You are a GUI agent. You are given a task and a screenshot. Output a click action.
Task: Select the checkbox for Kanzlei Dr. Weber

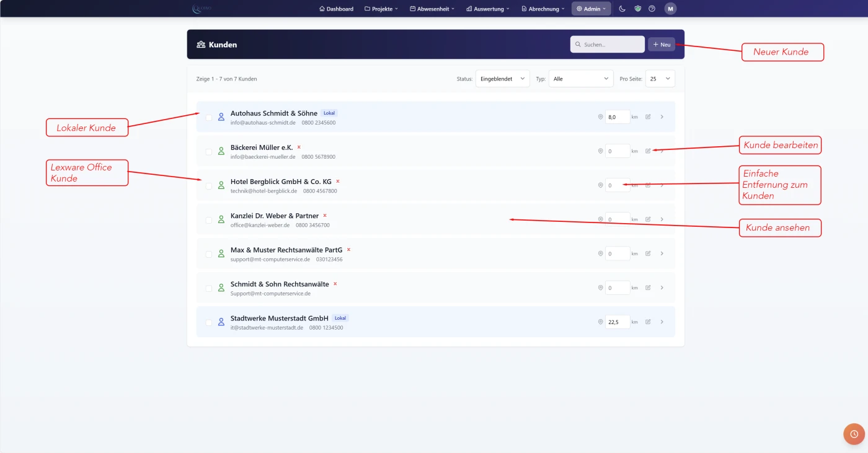[x=208, y=219]
